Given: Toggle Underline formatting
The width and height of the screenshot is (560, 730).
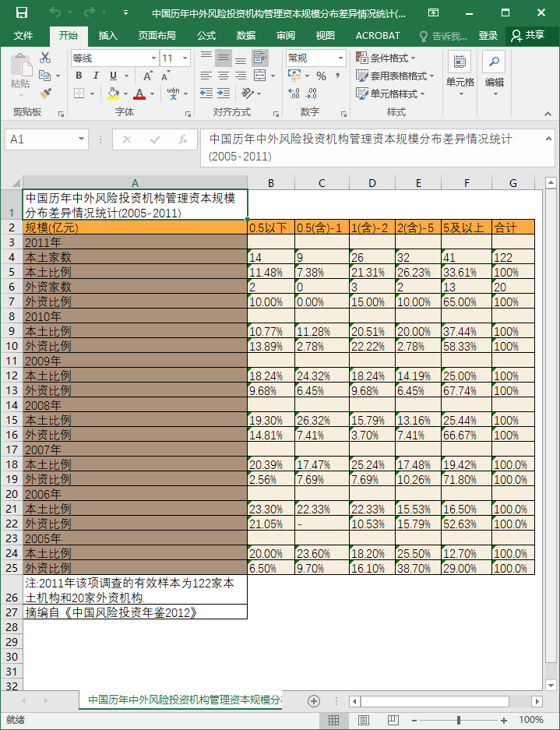Looking at the screenshot, I should pos(113,76).
